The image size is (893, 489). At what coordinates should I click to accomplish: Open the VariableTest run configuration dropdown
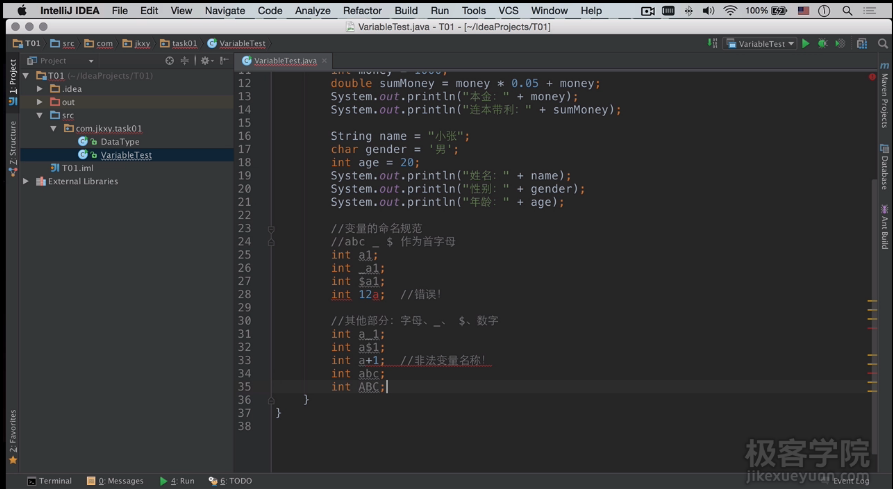[x=761, y=44]
